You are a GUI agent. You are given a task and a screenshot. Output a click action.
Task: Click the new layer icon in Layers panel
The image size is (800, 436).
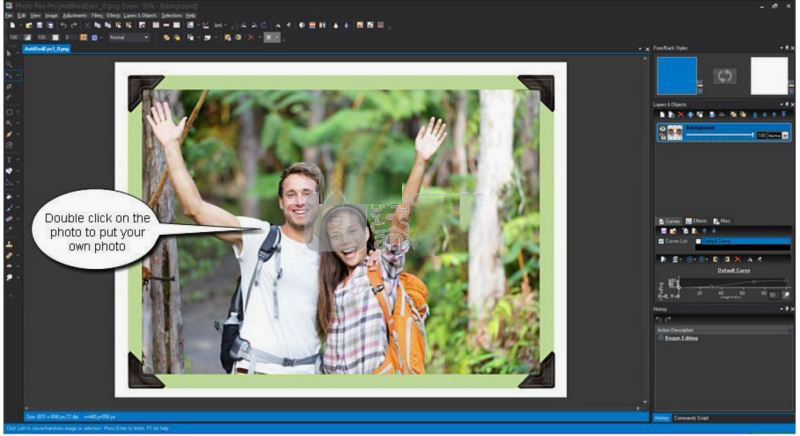coord(662,115)
